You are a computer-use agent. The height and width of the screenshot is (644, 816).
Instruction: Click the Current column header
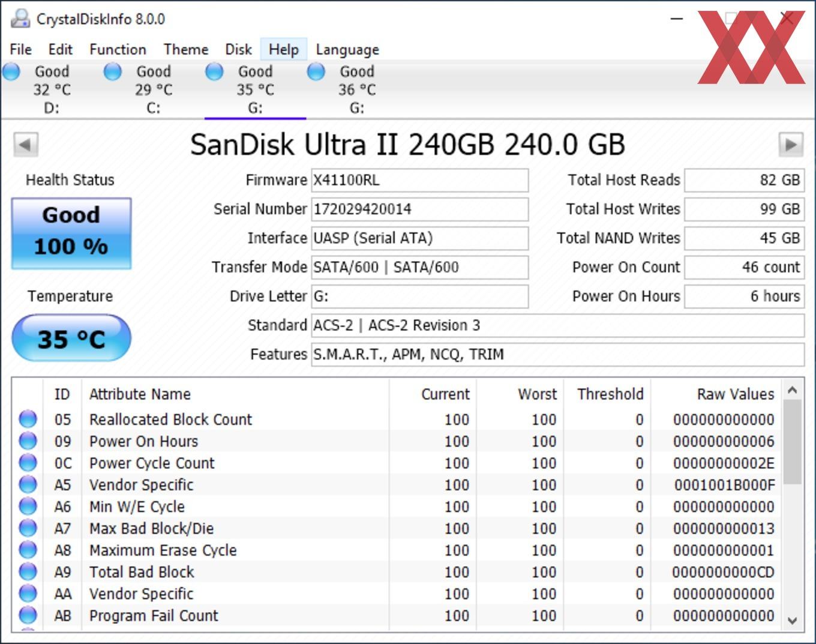(x=433, y=394)
